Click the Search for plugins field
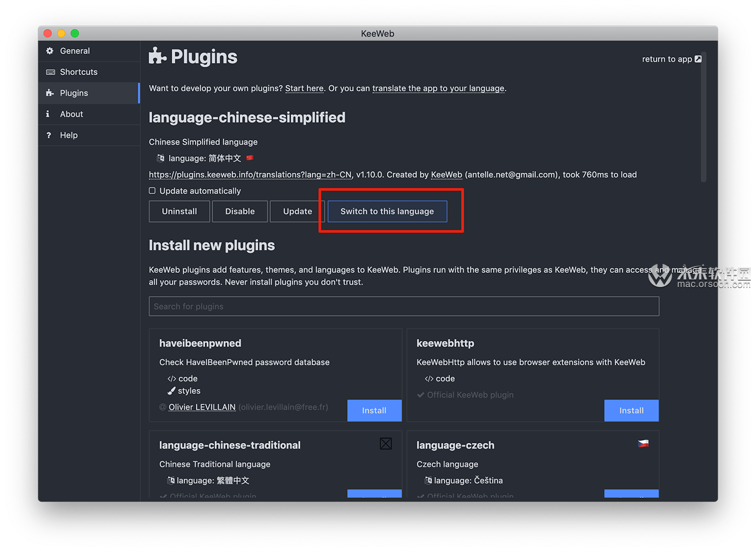This screenshot has height=552, width=756. click(x=404, y=306)
